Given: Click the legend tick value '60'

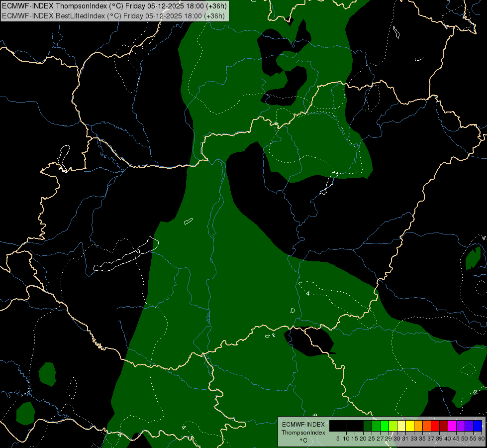Looking at the screenshot, I should [x=482, y=439].
